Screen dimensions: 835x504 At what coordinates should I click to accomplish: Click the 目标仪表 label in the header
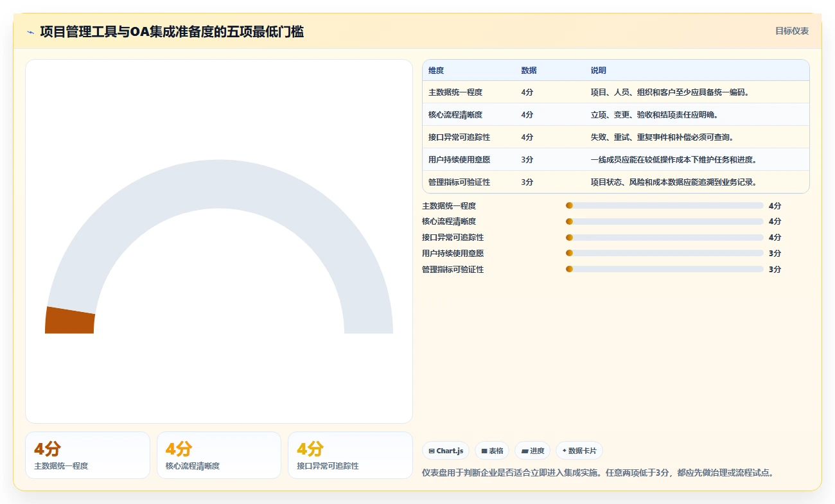792,31
